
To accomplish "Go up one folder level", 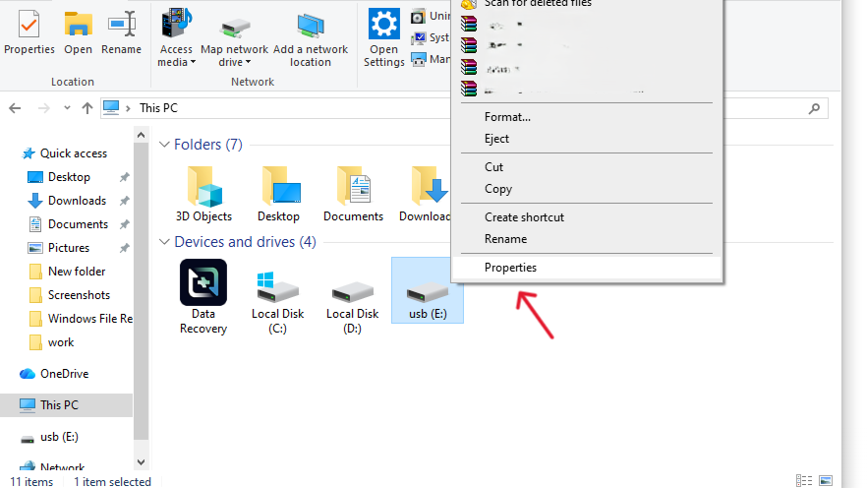I will pyautogui.click(x=87, y=108).
